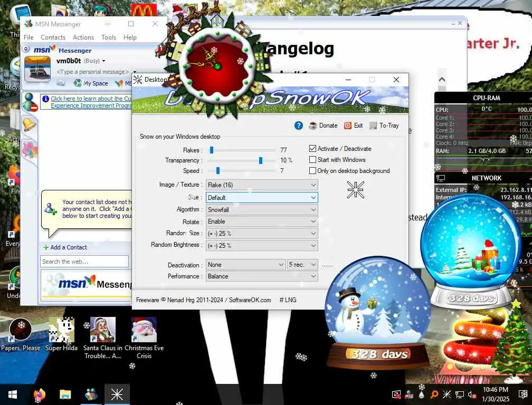Image resolution: width=532 pixels, height=405 pixels.
Task: Open File Explorer from the taskbar
Action: 65,394
